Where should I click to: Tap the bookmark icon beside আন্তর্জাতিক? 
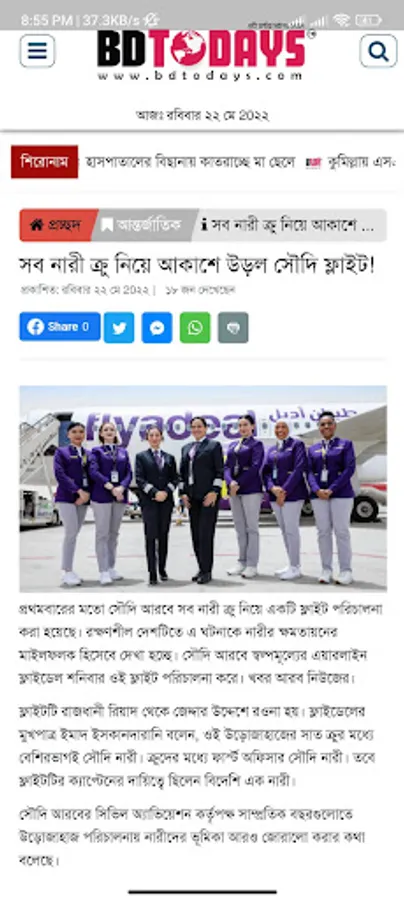pyautogui.click(x=107, y=225)
